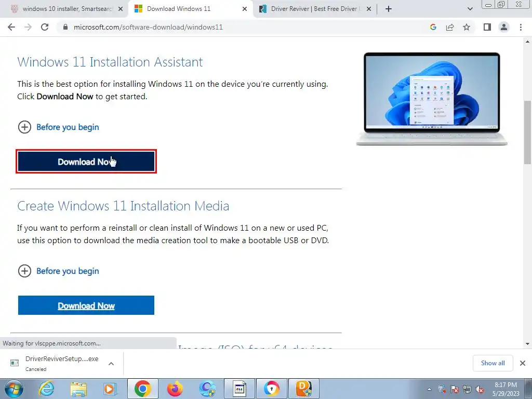532x399 pixels.
Task: Open Windows Explorer folder from taskbar
Action: click(x=78, y=389)
